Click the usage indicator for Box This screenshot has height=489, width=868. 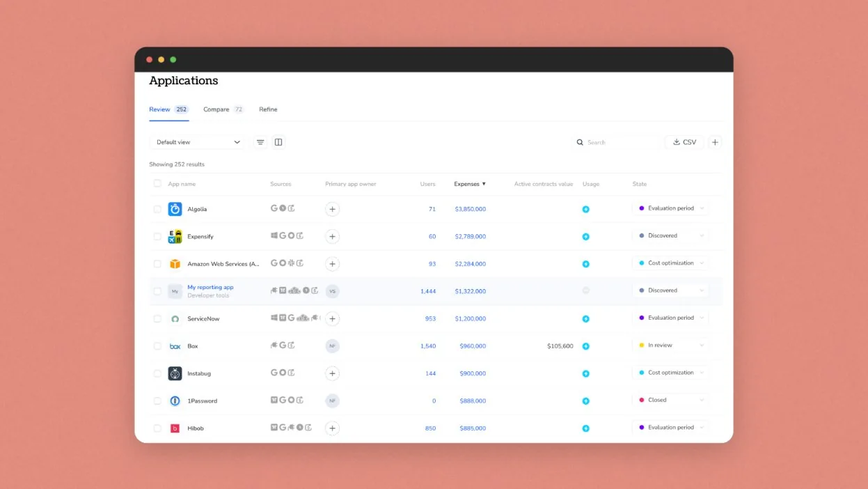[x=585, y=346]
